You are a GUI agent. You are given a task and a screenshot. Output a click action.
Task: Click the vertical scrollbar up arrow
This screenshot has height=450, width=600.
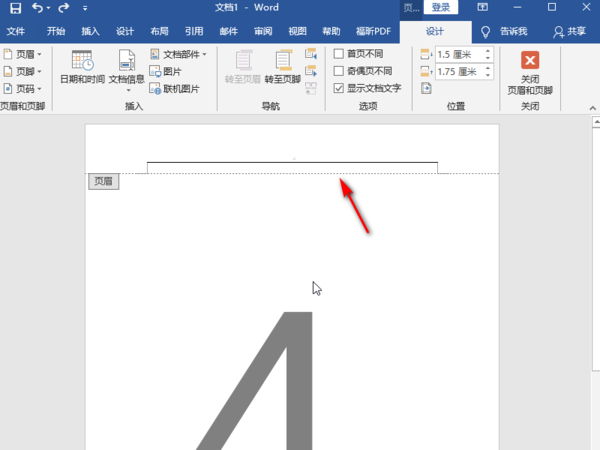[x=596, y=122]
